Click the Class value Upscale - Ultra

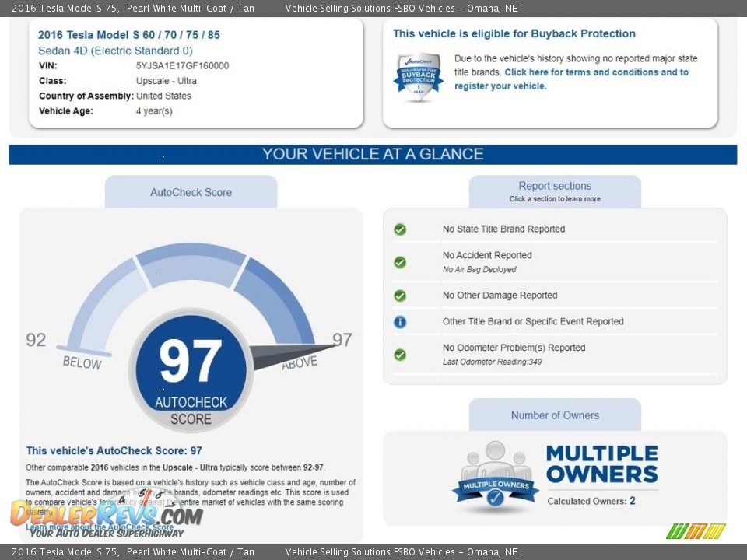point(167,81)
